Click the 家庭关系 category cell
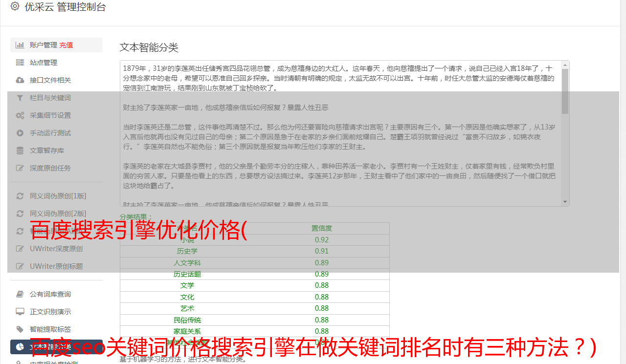Image resolution: width=626 pixels, height=364 pixels. pos(187,331)
